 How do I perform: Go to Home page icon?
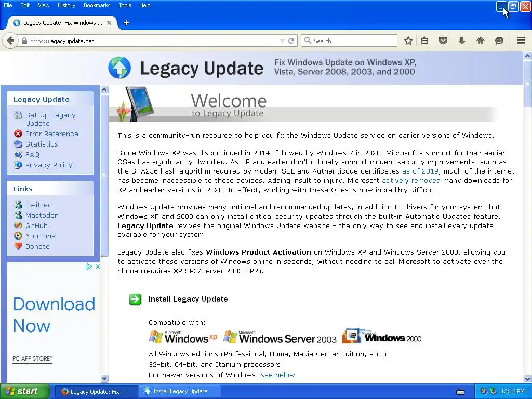pos(481,41)
